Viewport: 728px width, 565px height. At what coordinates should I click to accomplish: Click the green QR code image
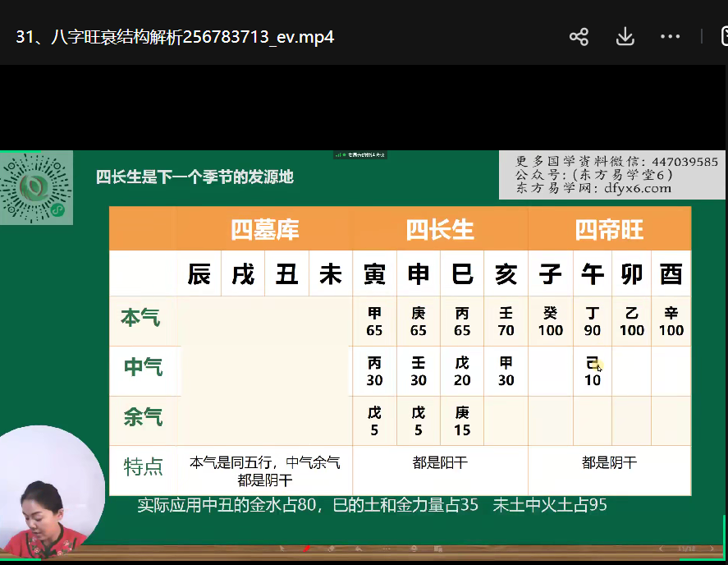36,188
